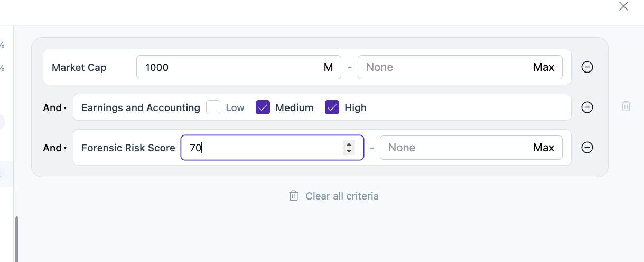Open And dropdown before Forensic Risk Score
Screen dimensions: 644x262
[55, 148]
